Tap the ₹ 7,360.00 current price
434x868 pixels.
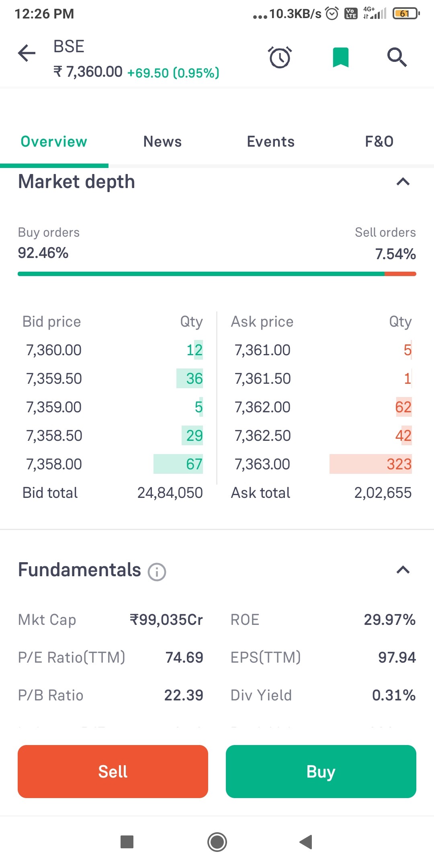coord(88,72)
